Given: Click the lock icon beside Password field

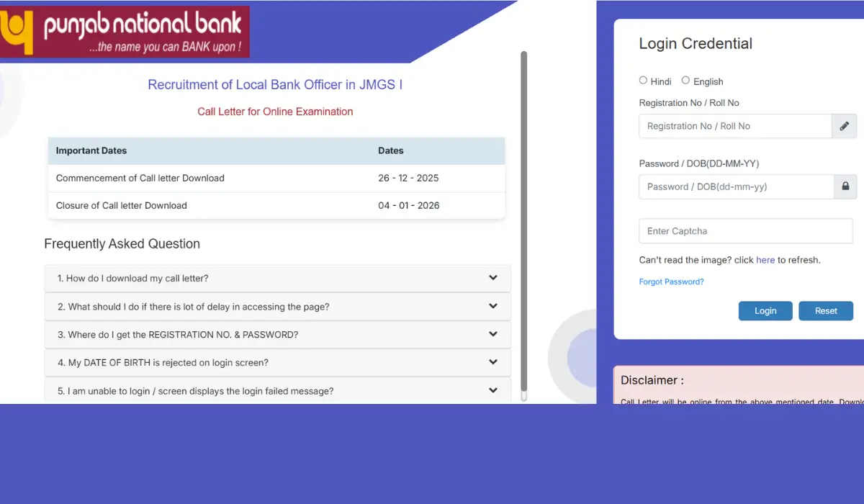Looking at the screenshot, I should tap(845, 186).
